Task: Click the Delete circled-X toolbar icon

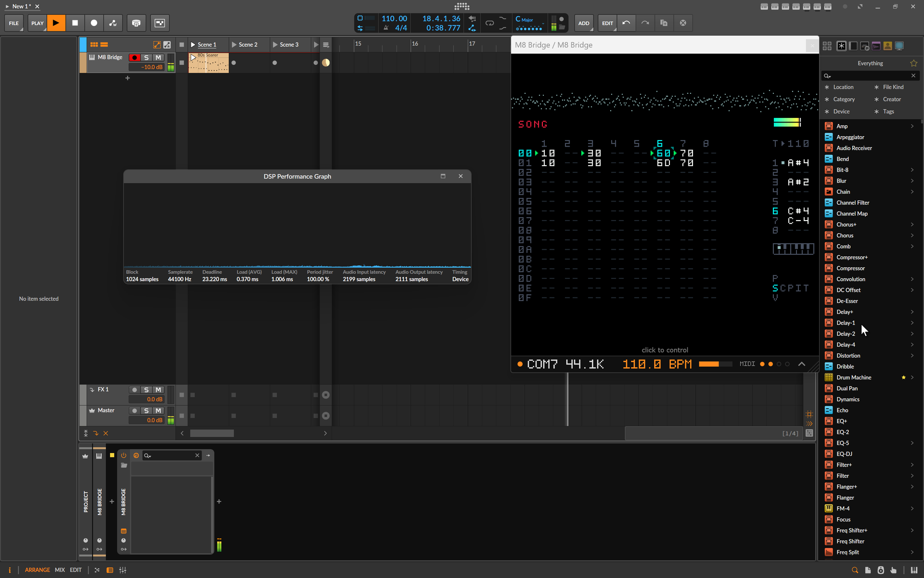Action: click(683, 23)
